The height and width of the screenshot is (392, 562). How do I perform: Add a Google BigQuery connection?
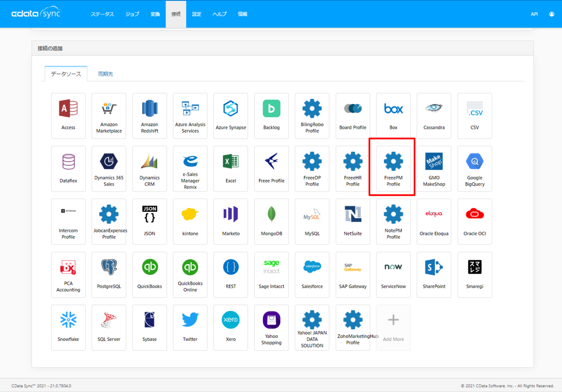click(475, 169)
